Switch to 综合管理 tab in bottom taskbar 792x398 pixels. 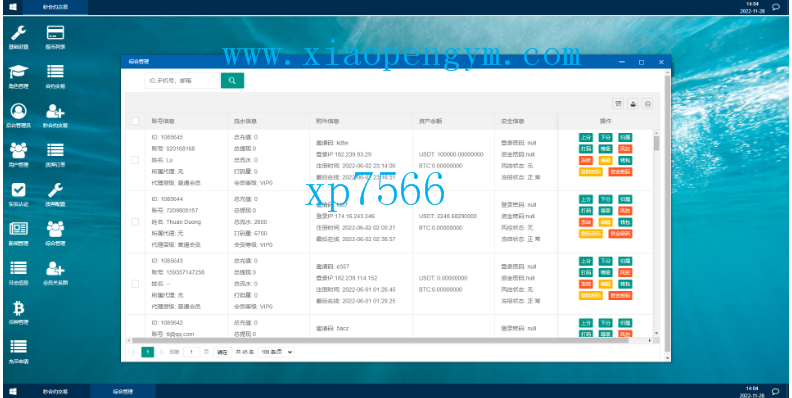(123, 391)
